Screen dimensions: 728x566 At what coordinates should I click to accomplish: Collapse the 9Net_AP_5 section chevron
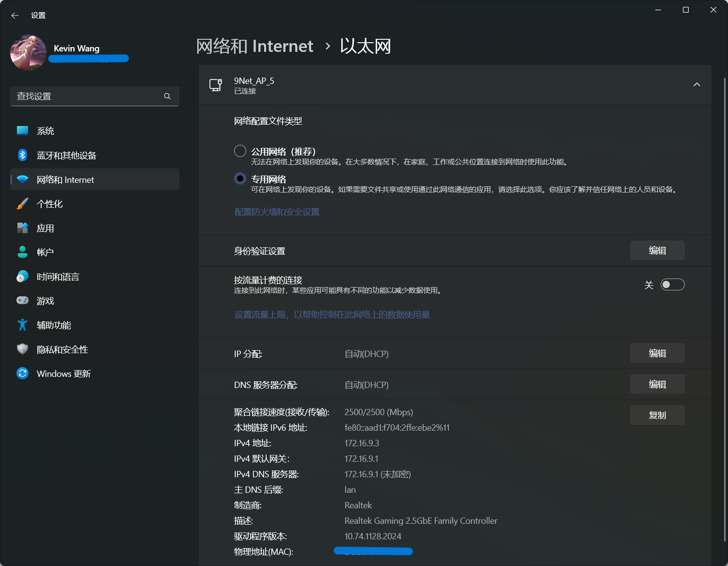tap(697, 85)
